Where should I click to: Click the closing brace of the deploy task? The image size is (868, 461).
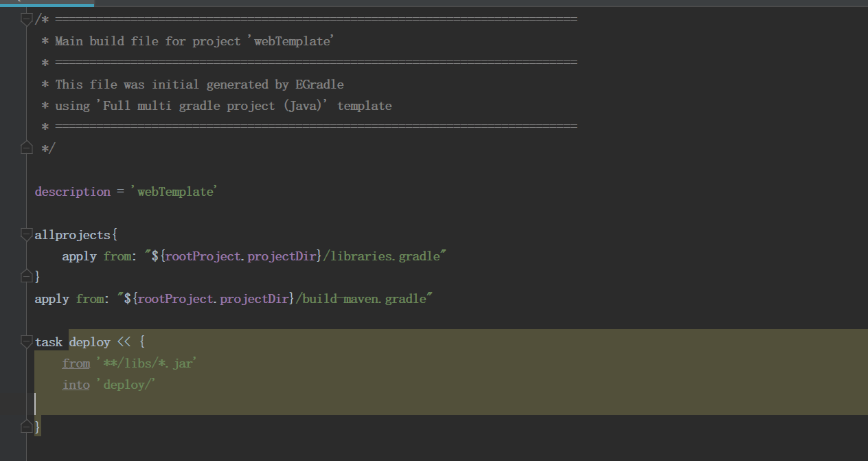coord(38,427)
